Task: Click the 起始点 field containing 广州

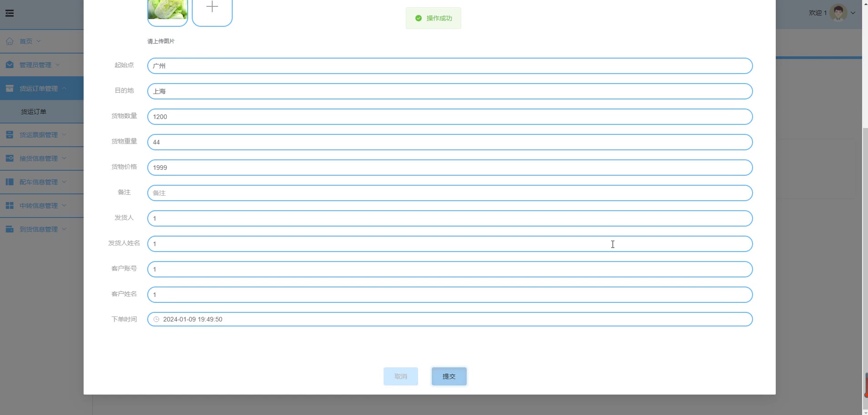Action: pyautogui.click(x=450, y=66)
